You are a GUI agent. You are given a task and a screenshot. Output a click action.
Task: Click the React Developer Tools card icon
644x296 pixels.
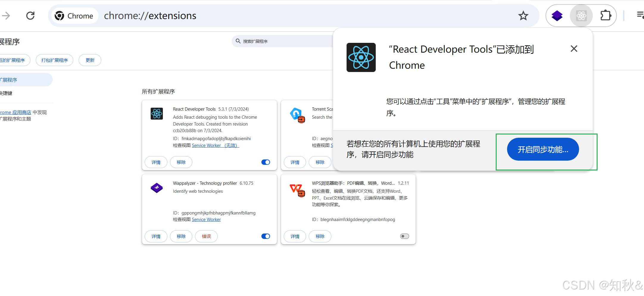coord(157,114)
